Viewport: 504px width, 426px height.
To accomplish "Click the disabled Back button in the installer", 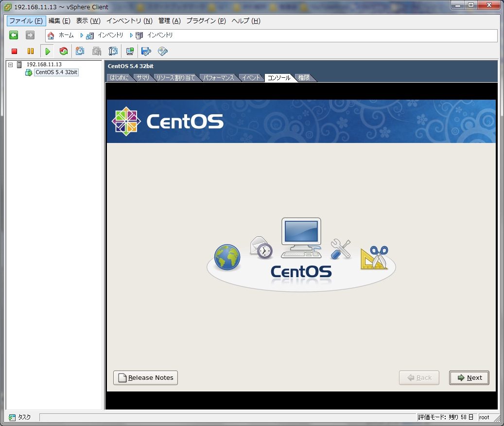I will (x=419, y=378).
